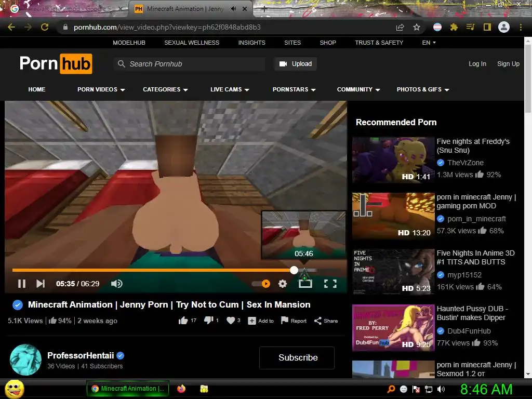
Task: Click Add to below the video
Action: point(261,321)
